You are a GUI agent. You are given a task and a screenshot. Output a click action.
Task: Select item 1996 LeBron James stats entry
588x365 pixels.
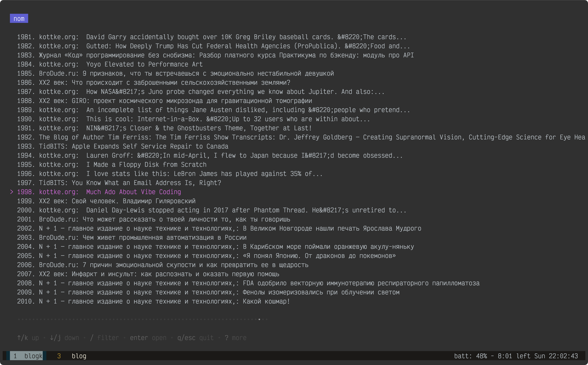click(x=170, y=174)
